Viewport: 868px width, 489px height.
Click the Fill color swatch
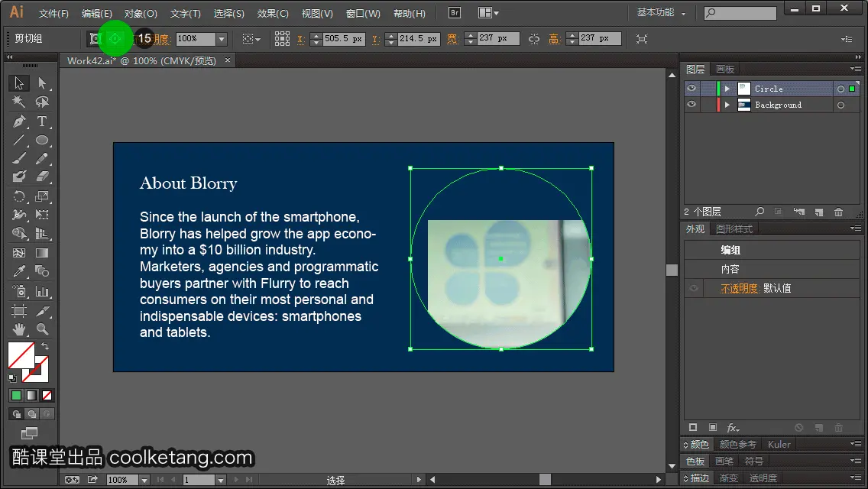click(x=21, y=355)
